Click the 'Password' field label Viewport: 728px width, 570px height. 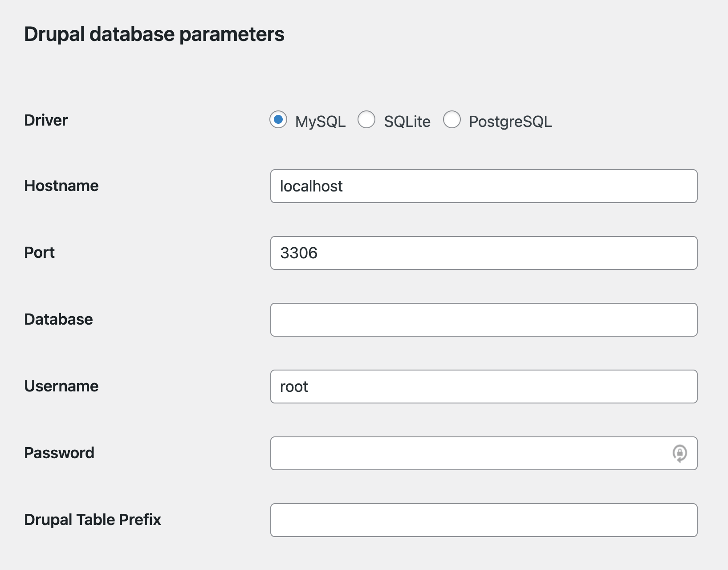(x=59, y=453)
